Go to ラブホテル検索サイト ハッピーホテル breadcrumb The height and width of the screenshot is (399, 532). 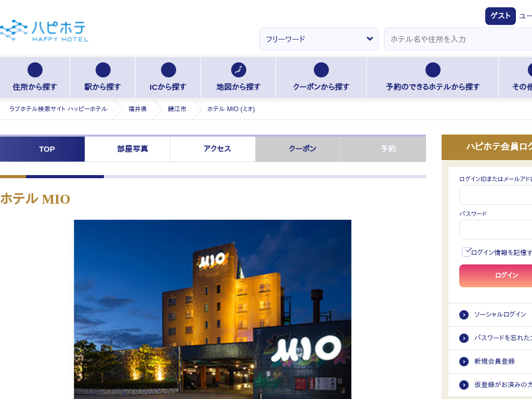click(58, 109)
